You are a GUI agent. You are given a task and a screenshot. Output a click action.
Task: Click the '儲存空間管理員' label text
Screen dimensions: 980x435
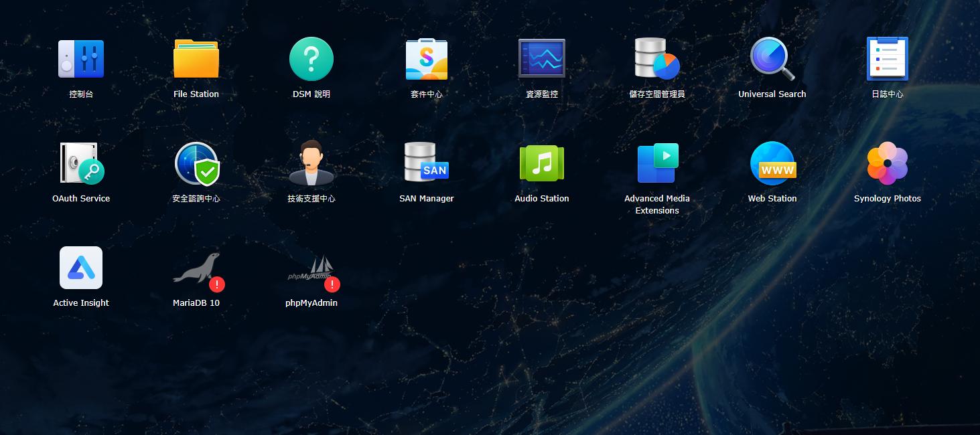click(x=657, y=94)
